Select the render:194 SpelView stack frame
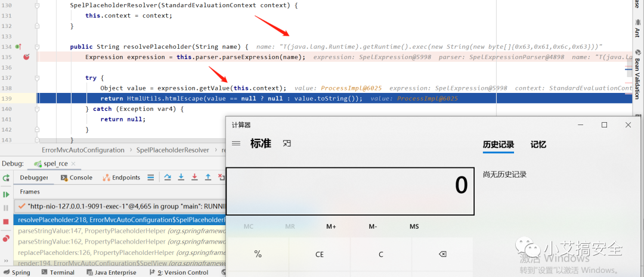The height and width of the screenshot is (277, 644). click(119, 263)
